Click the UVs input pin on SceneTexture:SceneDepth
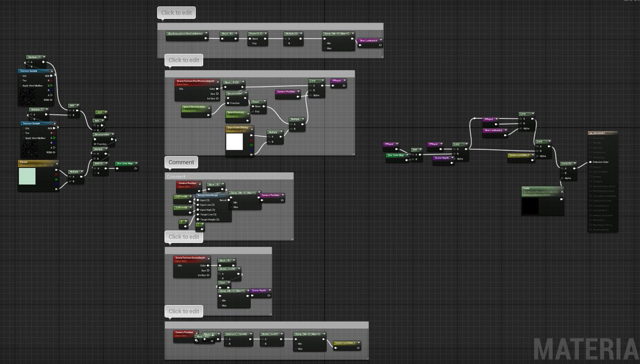 (176, 265)
